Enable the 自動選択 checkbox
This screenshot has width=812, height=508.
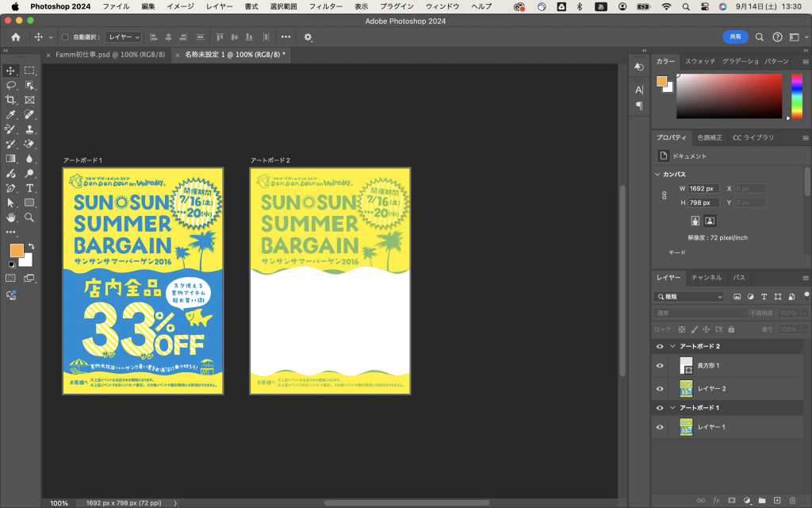[x=65, y=37]
